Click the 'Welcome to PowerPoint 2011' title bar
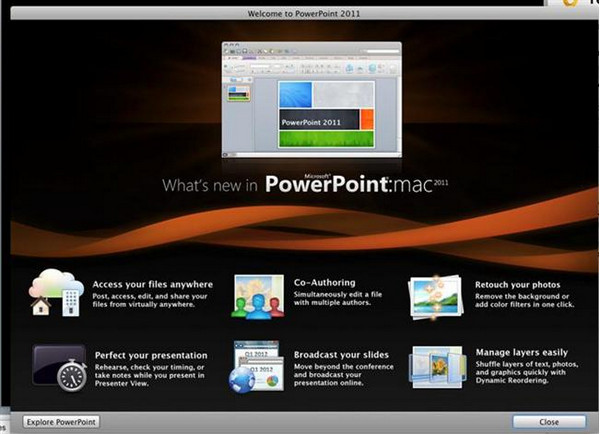The height and width of the screenshot is (434, 600). [304, 14]
